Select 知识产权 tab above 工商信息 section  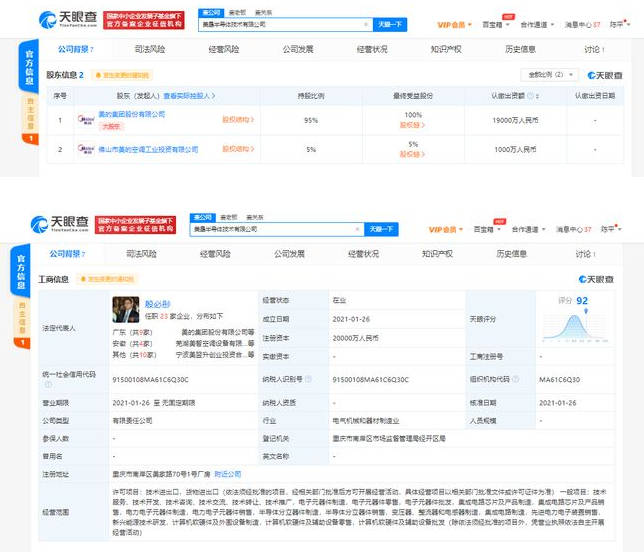[x=437, y=254]
